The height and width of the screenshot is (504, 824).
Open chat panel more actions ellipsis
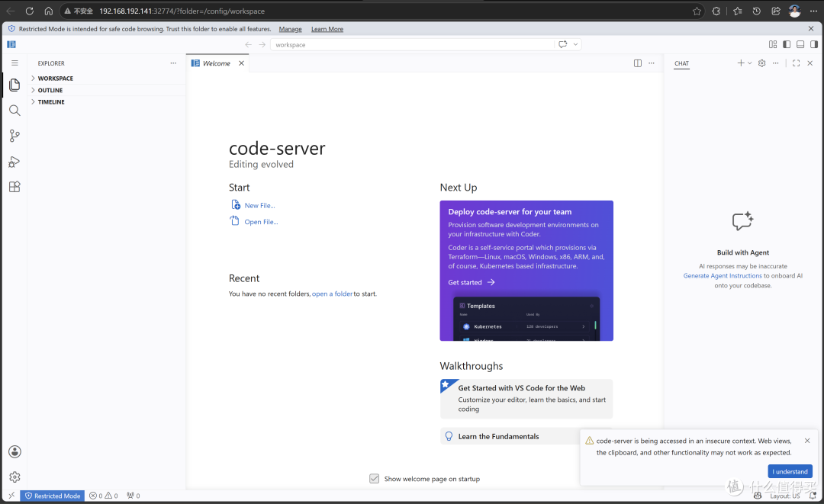click(x=776, y=63)
